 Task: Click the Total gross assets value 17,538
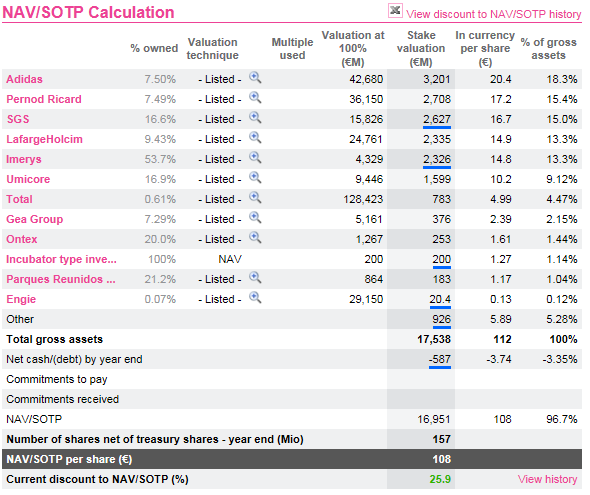[434, 339]
